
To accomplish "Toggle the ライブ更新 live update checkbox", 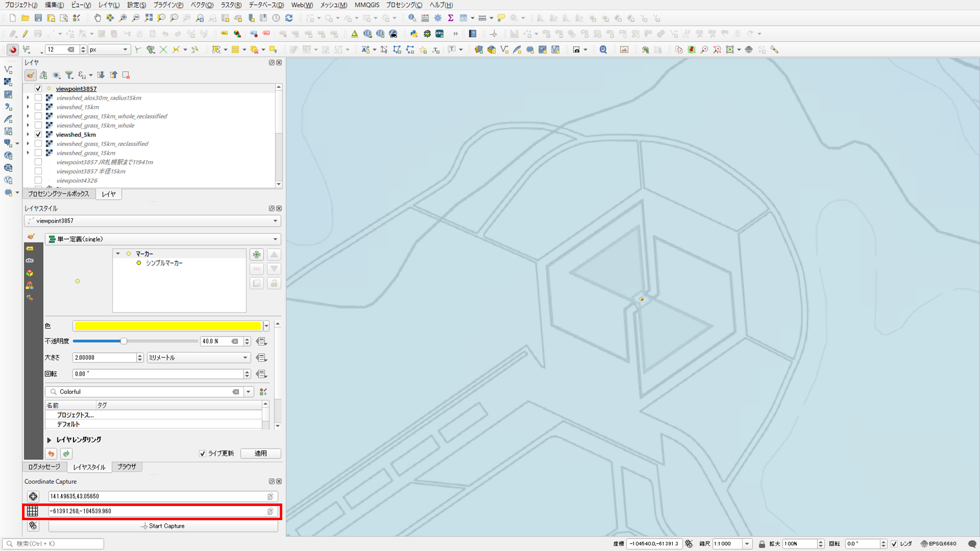I will click(202, 454).
